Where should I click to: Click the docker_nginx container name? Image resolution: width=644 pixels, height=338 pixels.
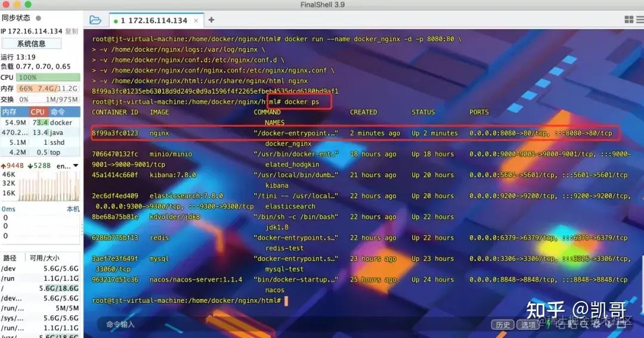[x=289, y=144]
